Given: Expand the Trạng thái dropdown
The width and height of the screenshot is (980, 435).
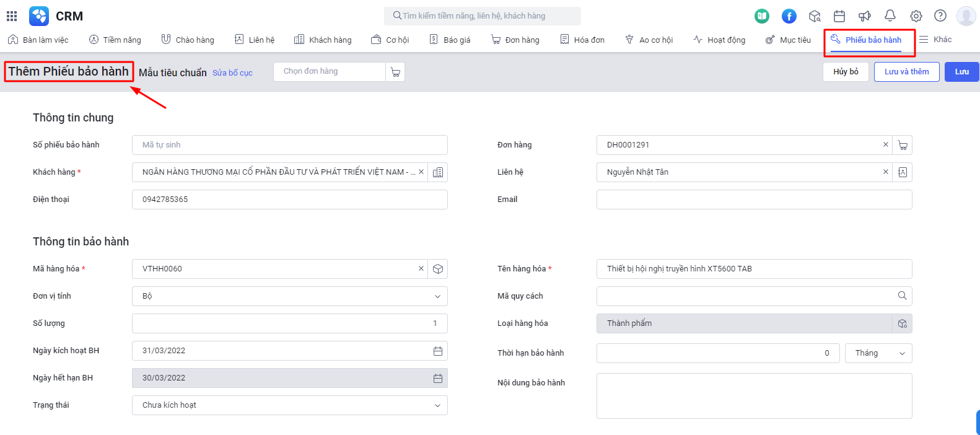Looking at the screenshot, I should pyautogui.click(x=437, y=405).
